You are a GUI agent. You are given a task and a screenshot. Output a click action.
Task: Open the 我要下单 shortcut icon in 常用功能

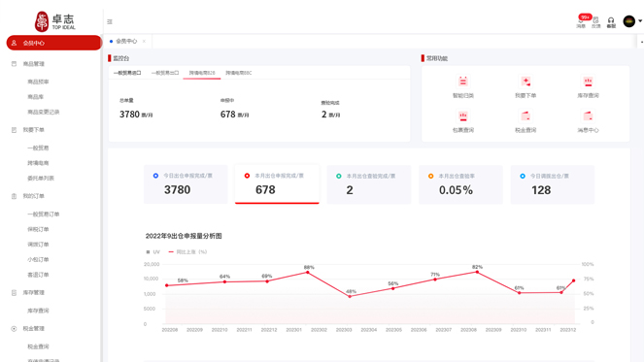click(525, 82)
